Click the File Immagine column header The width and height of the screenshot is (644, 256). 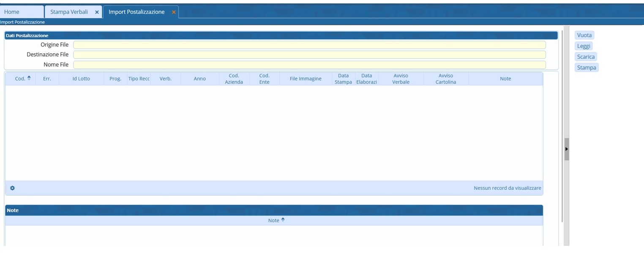coord(306,79)
